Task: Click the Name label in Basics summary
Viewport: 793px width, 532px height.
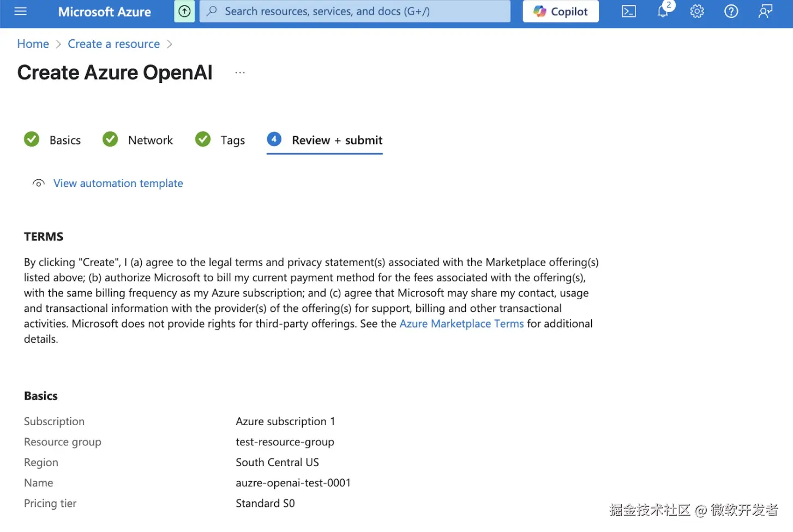Action: coord(38,483)
